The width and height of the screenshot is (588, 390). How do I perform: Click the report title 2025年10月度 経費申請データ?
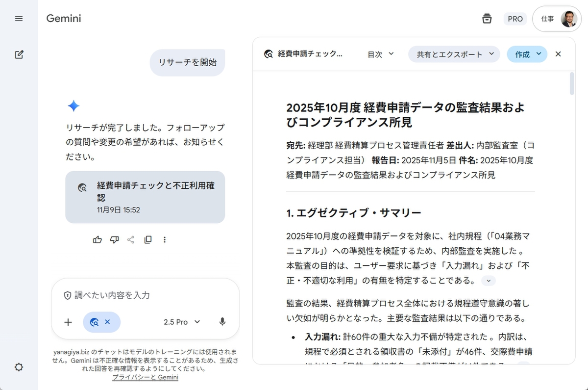coord(405,115)
